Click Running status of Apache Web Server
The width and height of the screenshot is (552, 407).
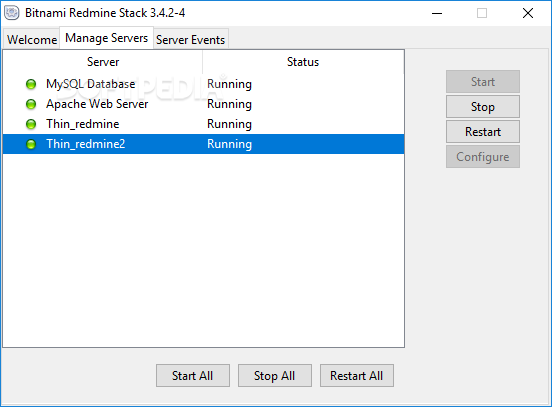click(x=229, y=104)
